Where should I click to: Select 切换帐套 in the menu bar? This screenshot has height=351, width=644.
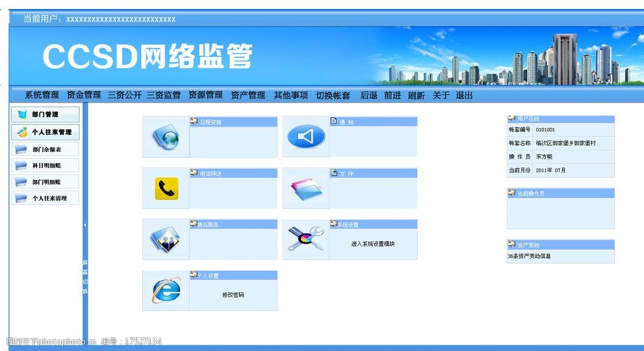333,96
